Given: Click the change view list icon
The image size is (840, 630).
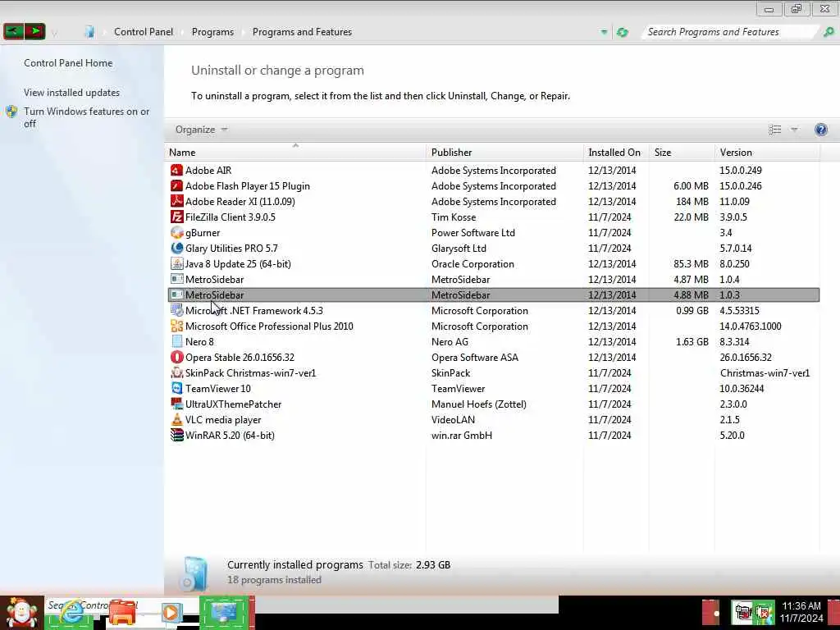Looking at the screenshot, I should [x=774, y=130].
